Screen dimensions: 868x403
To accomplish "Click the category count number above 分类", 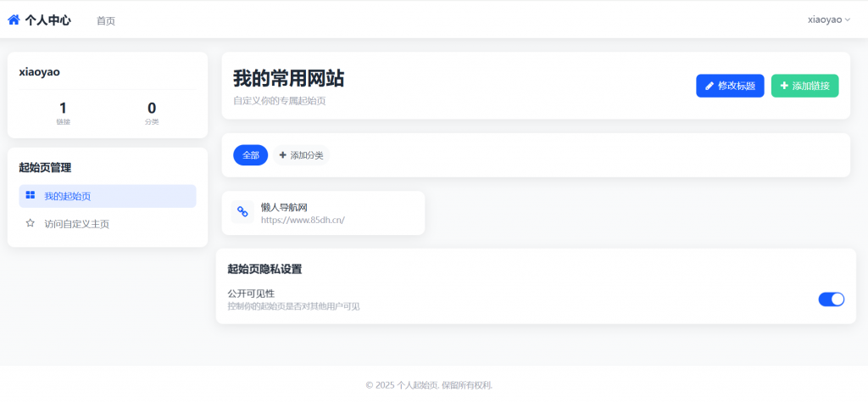I will point(152,108).
